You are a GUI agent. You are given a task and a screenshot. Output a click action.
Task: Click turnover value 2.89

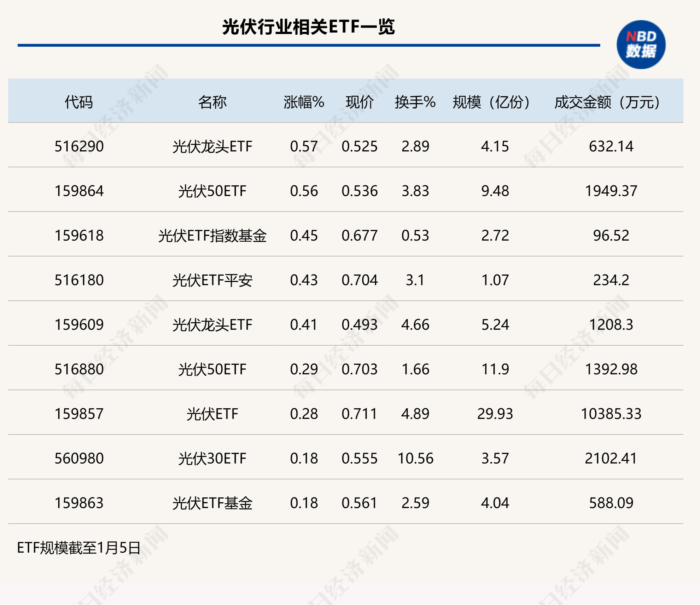[415, 146]
